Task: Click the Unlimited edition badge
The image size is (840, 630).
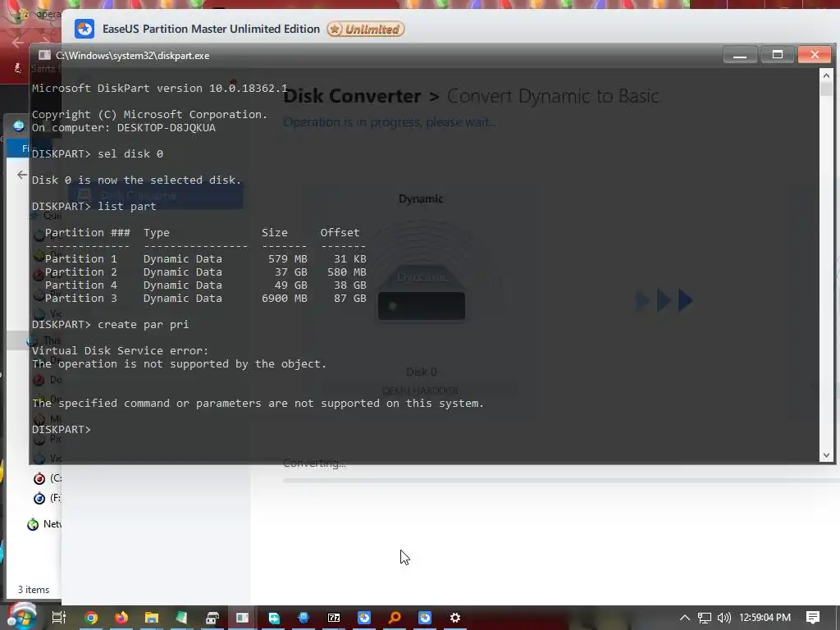Action: pos(366,29)
